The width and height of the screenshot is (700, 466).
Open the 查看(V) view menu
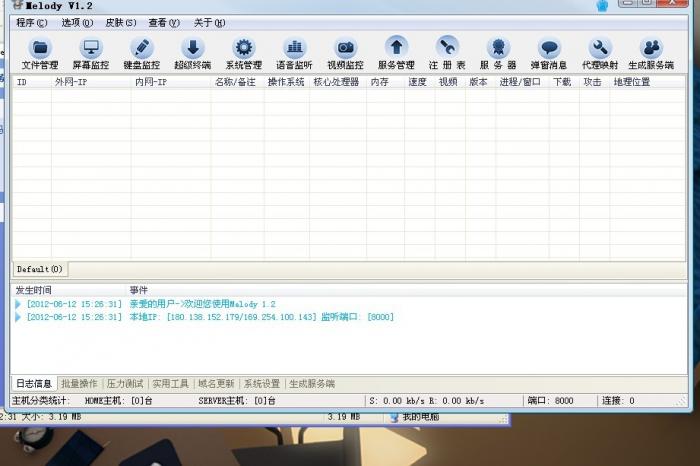pos(164,23)
